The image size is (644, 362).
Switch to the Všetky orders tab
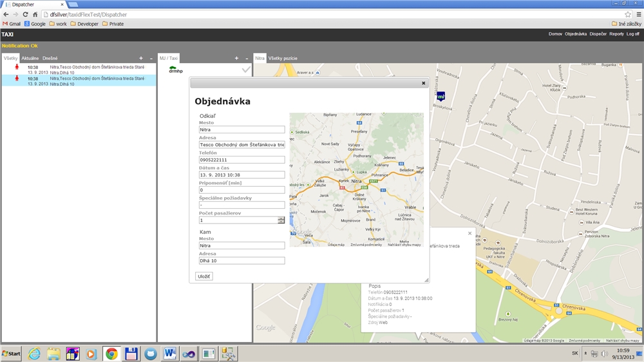(x=11, y=59)
